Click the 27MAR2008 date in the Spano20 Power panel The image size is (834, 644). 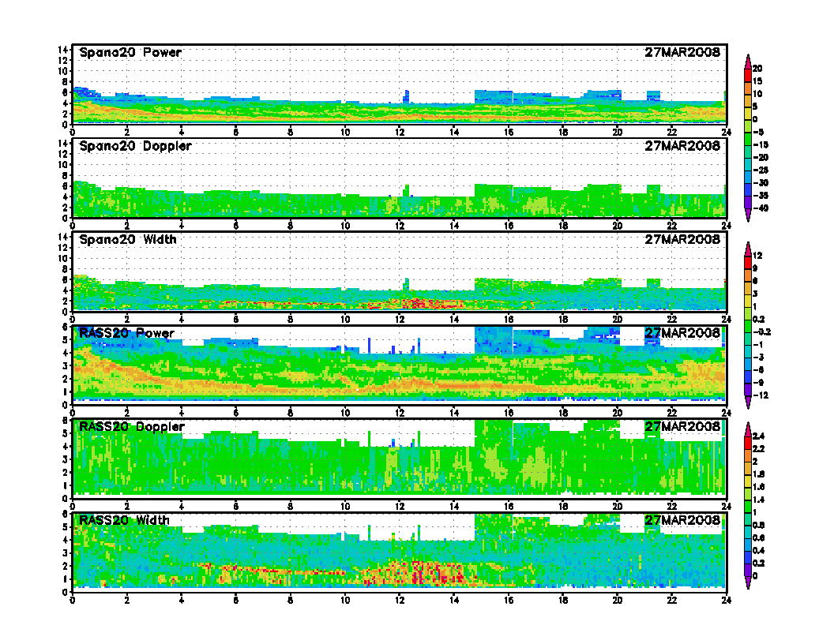click(682, 53)
